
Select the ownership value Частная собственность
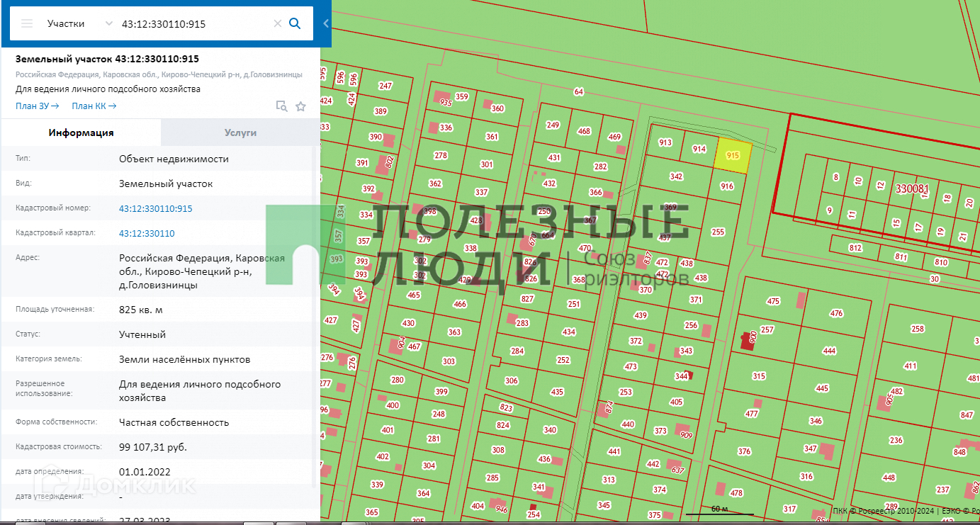174,422
